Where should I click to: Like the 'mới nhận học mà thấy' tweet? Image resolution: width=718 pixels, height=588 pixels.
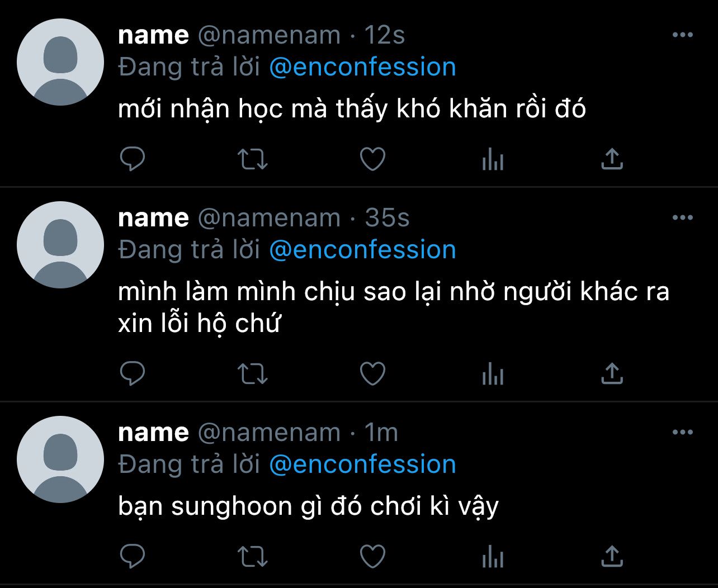point(372,159)
